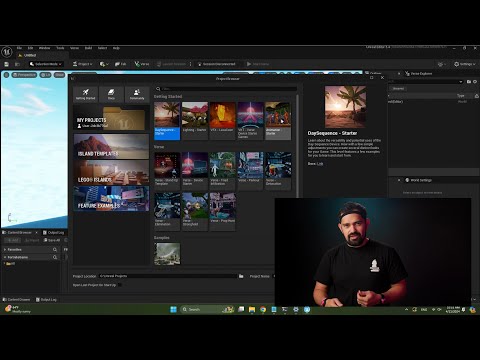Open the Window menu
The width and height of the screenshot is (480, 360).
[44, 48]
